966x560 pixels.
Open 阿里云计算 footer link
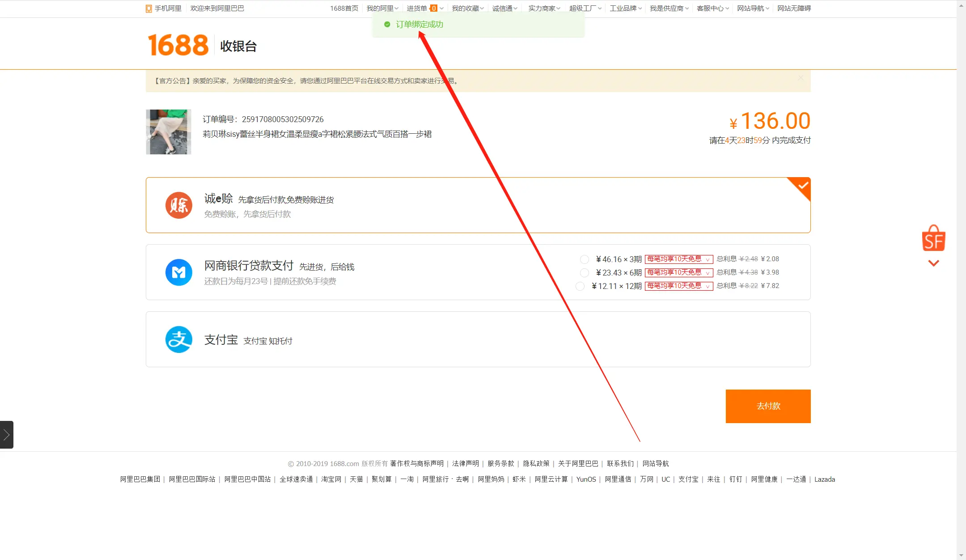pyautogui.click(x=551, y=479)
